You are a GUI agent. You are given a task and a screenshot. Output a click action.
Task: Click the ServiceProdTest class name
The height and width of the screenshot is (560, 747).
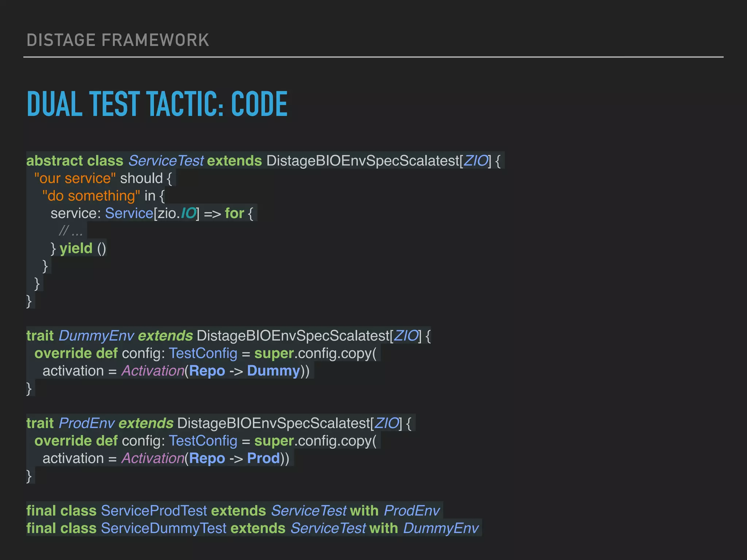(154, 511)
